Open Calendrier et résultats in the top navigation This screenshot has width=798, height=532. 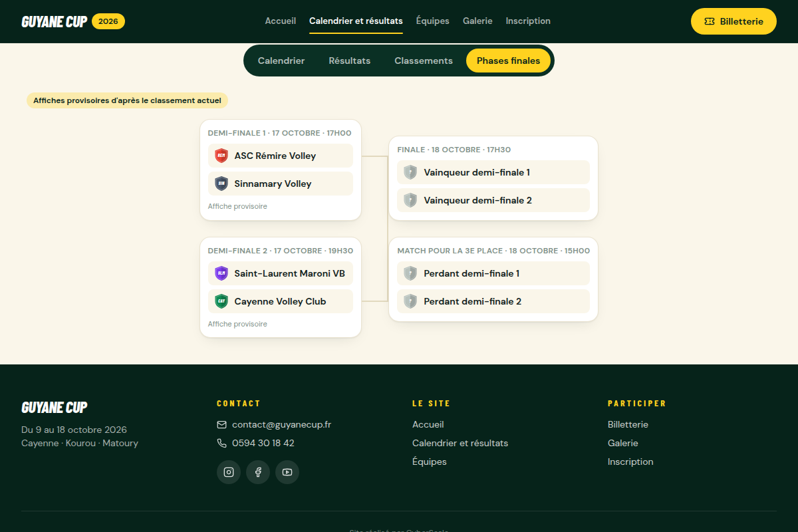[x=356, y=21]
